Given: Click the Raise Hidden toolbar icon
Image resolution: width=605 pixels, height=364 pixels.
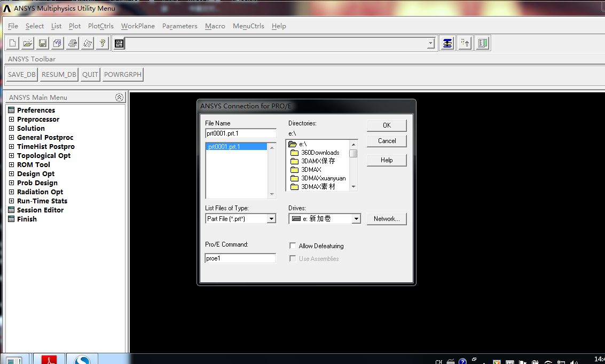Looking at the screenshot, I should coord(447,43).
